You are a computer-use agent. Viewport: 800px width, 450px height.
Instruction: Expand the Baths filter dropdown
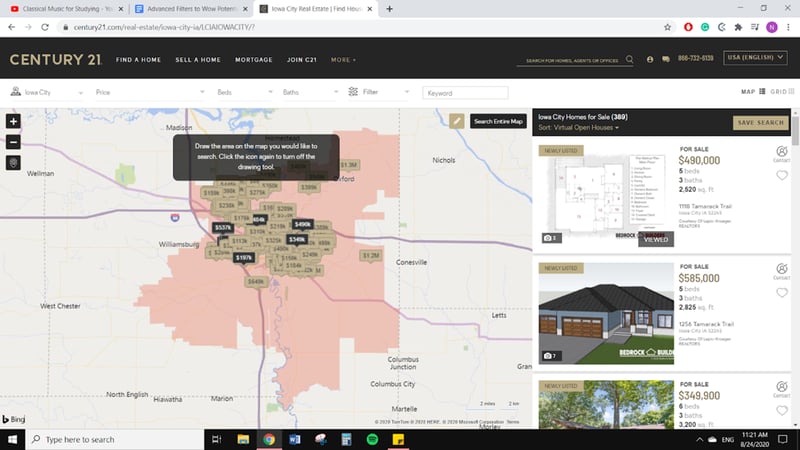point(310,92)
